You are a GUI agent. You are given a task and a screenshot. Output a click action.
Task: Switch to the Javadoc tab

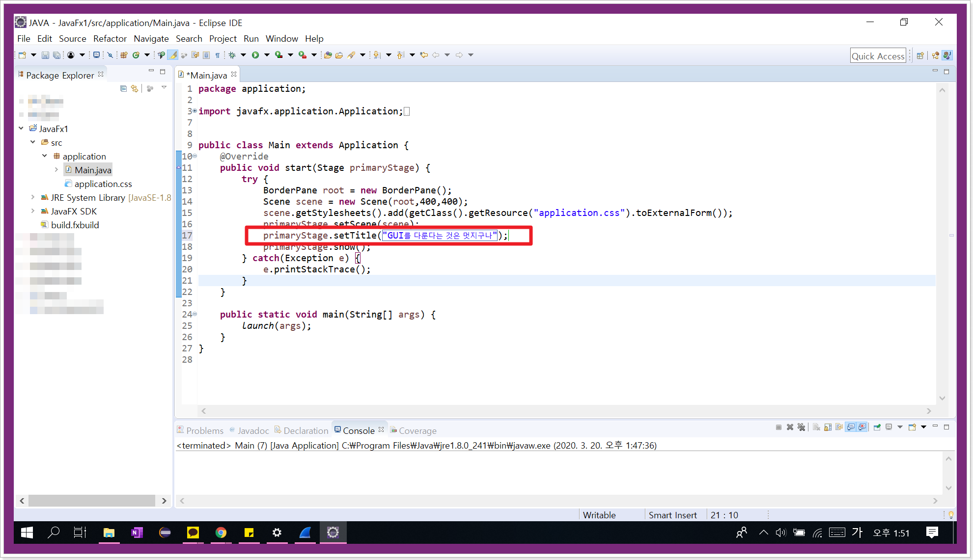(x=249, y=430)
